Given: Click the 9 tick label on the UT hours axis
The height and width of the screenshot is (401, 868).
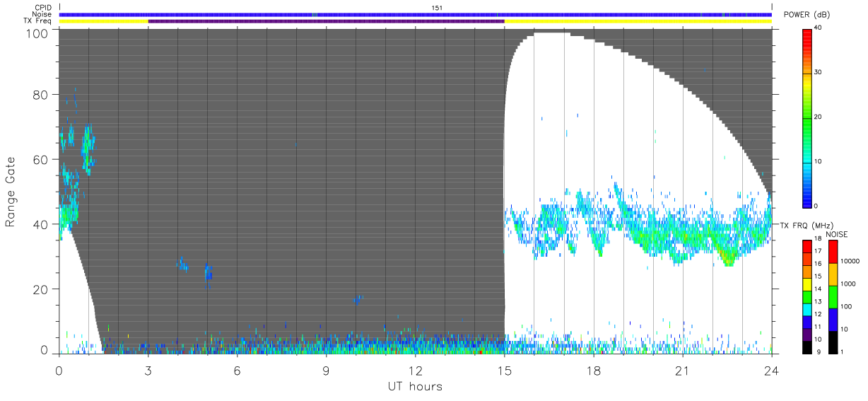Looking at the screenshot, I should pos(327,371).
